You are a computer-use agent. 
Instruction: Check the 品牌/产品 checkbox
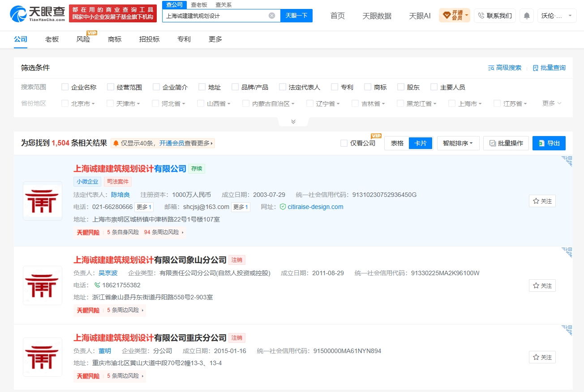pyautogui.click(x=235, y=87)
